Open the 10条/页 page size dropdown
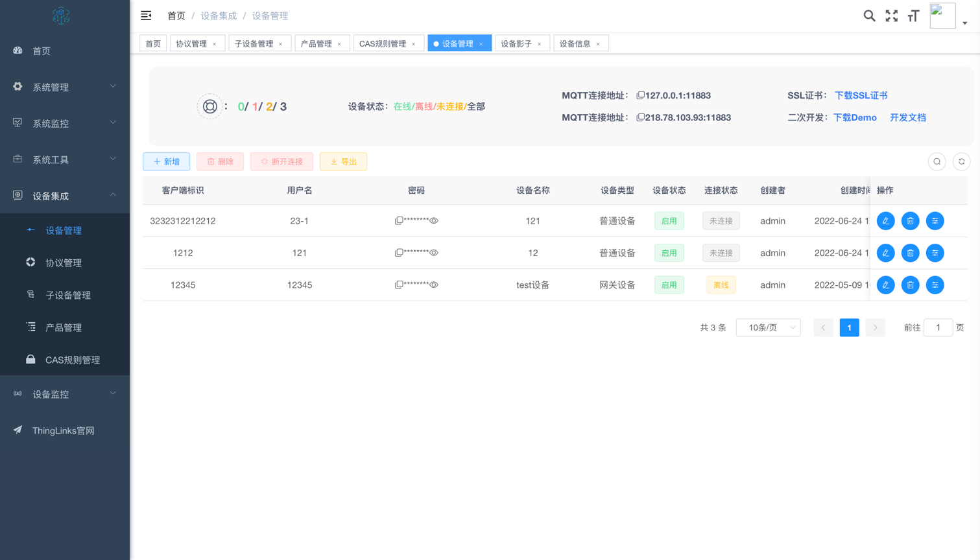 pyautogui.click(x=768, y=327)
